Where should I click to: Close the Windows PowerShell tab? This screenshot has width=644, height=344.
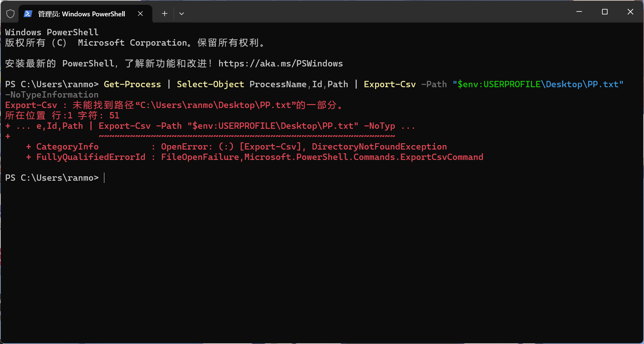pos(140,14)
